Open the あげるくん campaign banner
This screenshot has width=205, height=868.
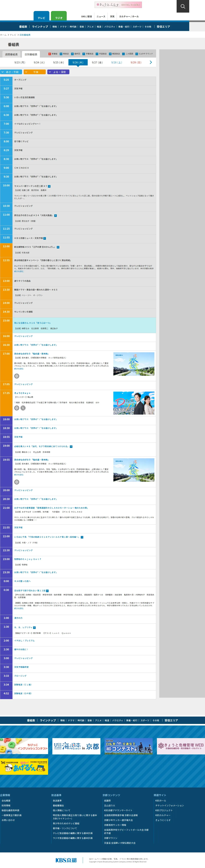click(x=24, y=766)
